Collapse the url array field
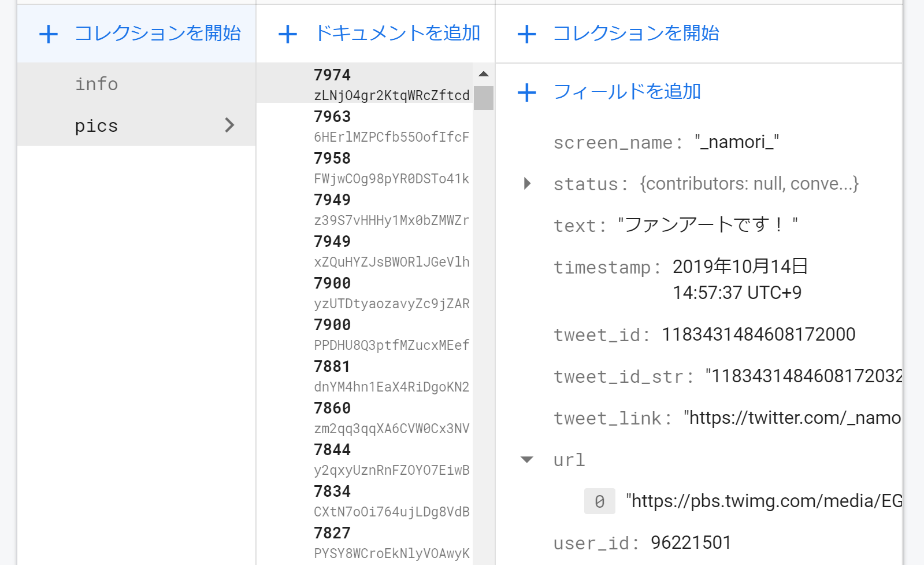Image resolution: width=924 pixels, height=565 pixels. click(527, 460)
